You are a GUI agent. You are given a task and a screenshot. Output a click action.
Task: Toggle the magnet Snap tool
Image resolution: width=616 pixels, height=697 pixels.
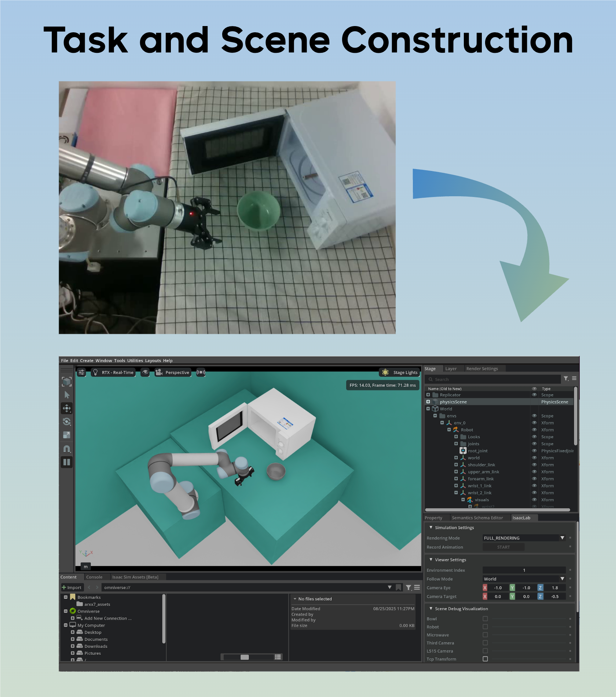pyautogui.click(x=67, y=449)
